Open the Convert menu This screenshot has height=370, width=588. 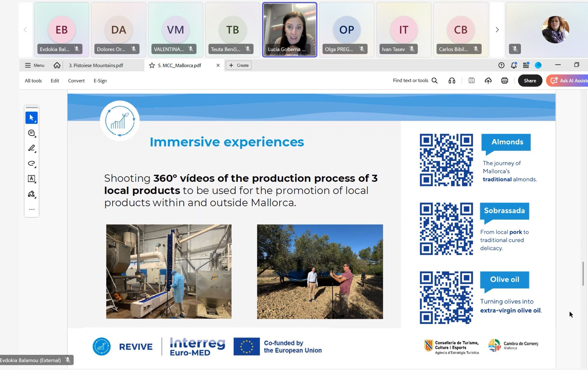(x=76, y=81)
